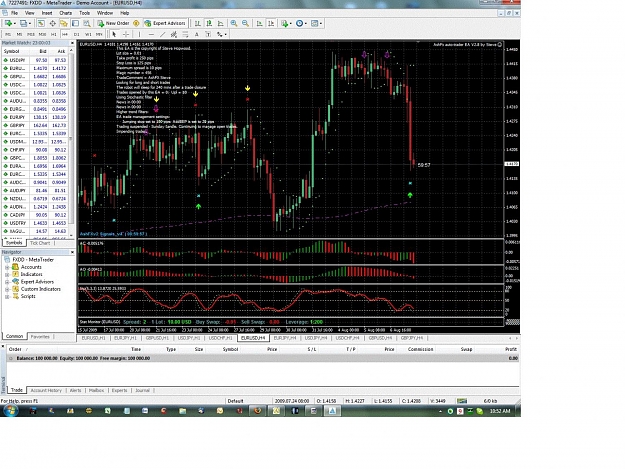Open a New Chart from toolbar
This screenshot has height=469, width=625.
[8, 24]
